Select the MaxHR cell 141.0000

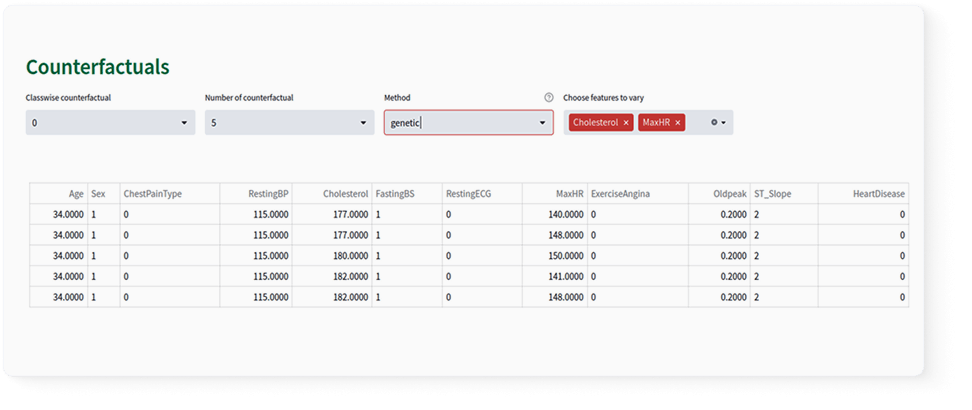point(555,276)
